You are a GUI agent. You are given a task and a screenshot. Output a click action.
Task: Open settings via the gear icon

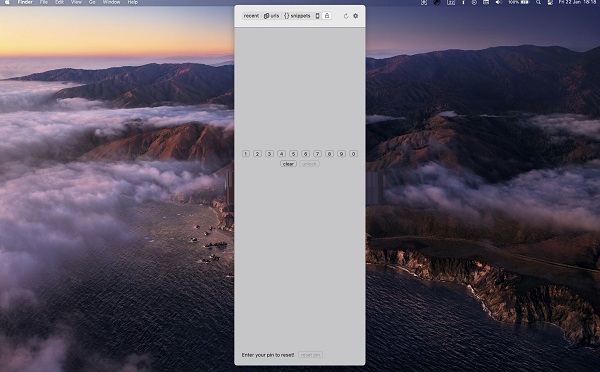tap(355, 16)
